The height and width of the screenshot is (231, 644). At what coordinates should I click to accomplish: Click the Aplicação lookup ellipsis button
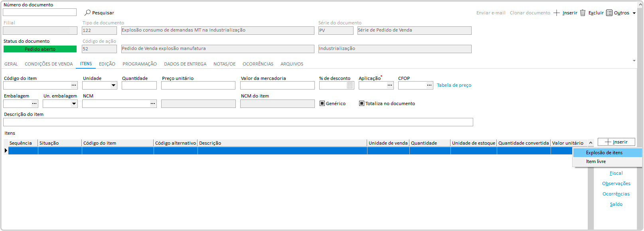390,85
